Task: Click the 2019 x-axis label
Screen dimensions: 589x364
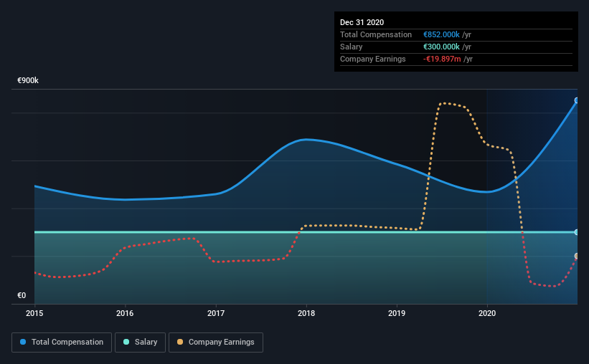Action: (x=397, y=313)
